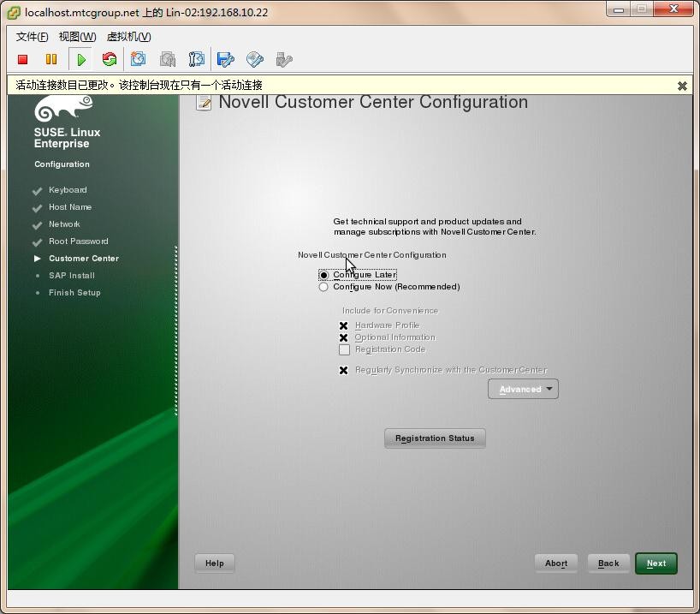Click the Back button

click(x=608, y=563)
